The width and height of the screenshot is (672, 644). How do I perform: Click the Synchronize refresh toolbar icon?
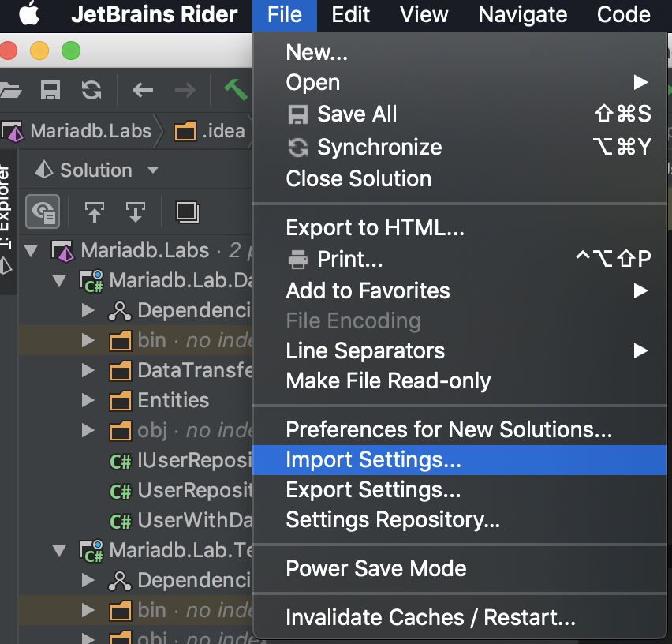91,90
